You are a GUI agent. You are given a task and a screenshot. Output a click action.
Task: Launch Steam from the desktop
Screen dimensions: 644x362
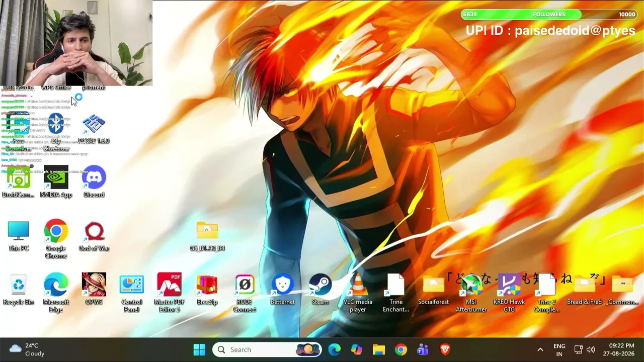point(320,290)
